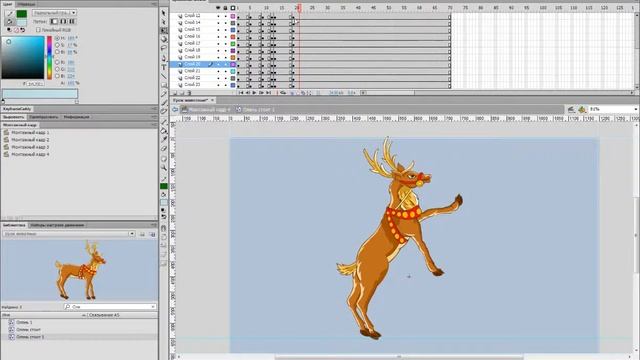Toggle outline mode for layer Слой 16

(233, 37)
